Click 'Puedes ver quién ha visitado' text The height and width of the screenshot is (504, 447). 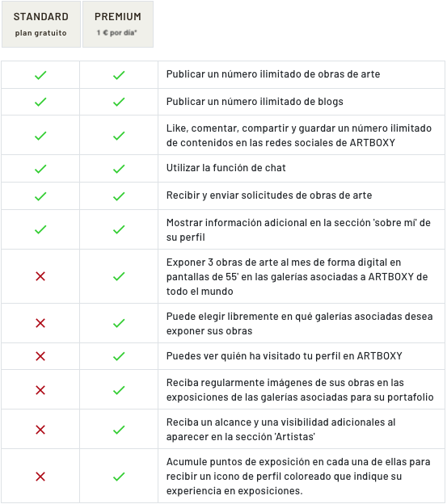(285, 356)
